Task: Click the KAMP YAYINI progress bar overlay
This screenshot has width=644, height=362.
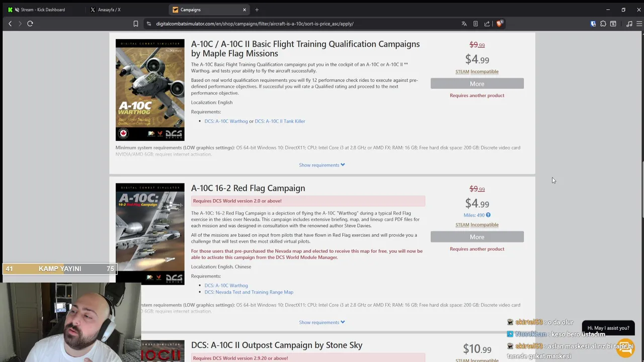Action: (x=59, y=269)
